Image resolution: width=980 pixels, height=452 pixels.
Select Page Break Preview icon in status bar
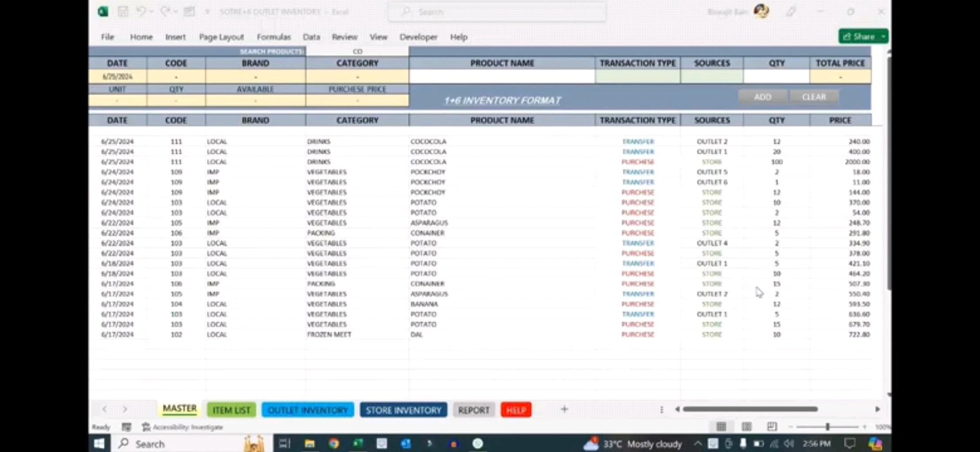[772, 426]
